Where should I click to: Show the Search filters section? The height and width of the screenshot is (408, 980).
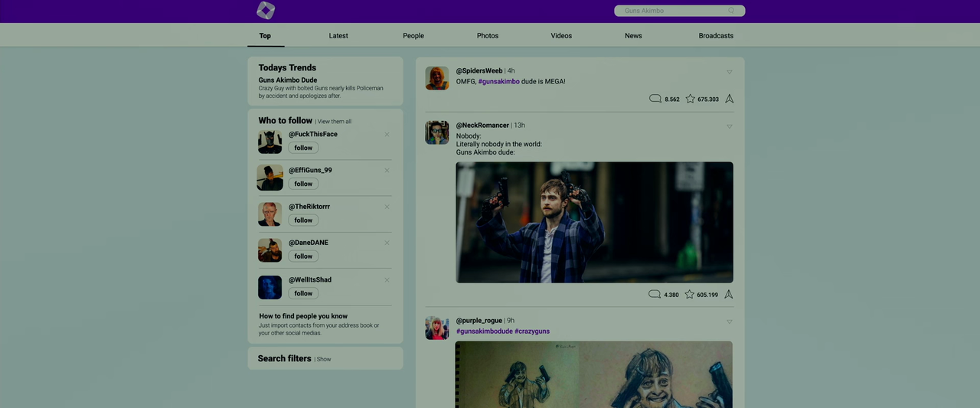pyautogui.click(x=325, y=359)
